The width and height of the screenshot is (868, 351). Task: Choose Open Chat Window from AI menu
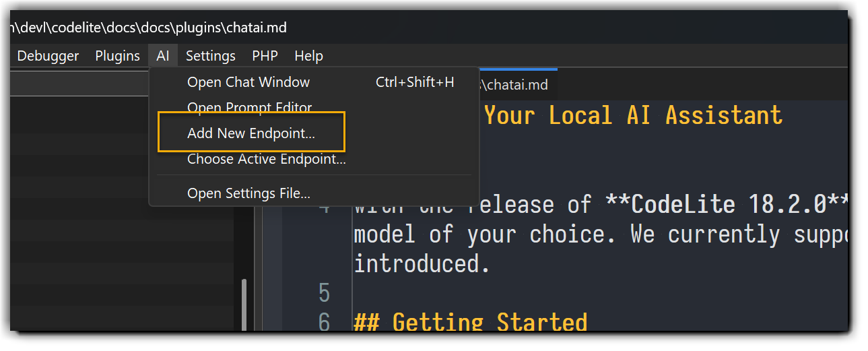point(248,82)
